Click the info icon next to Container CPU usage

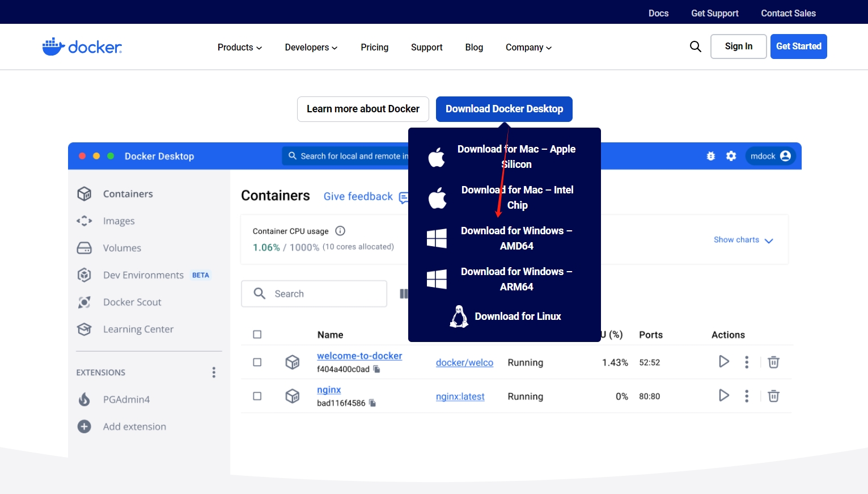click(x=340, y=231)
